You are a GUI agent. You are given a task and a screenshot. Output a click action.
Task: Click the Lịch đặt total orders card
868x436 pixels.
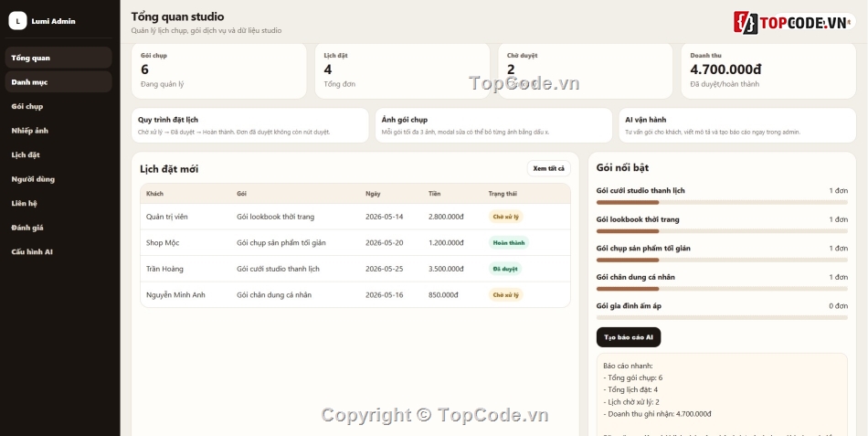(x=402, y=71)
